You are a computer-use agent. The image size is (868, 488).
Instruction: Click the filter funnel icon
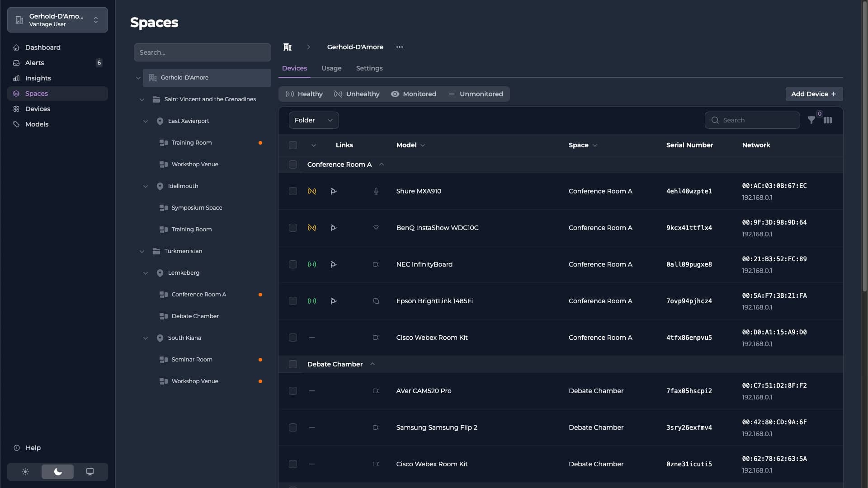[811, 120]
